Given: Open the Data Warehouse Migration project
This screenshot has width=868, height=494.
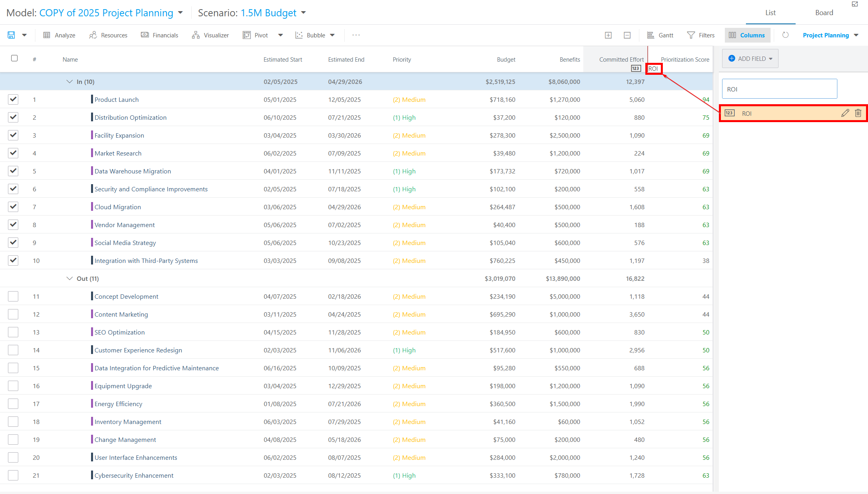Looking at the screenshot, I should click(132, 171).
